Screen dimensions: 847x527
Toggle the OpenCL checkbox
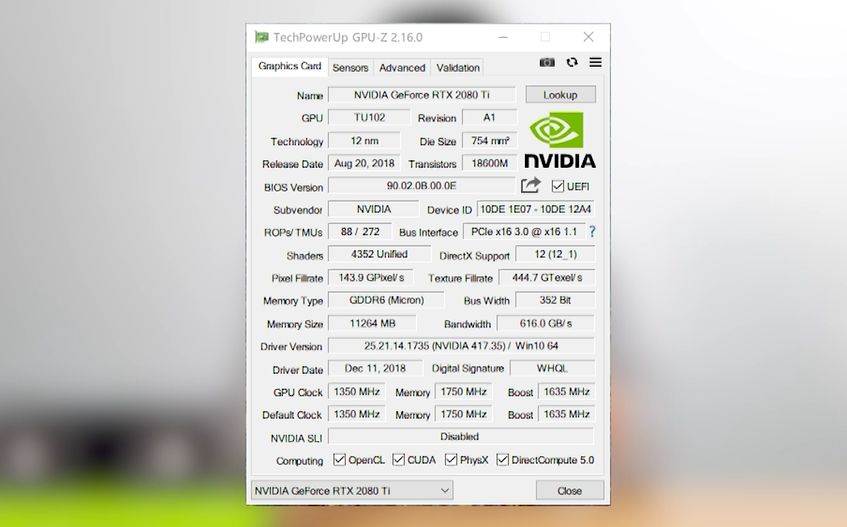click(x=339, y=460)
